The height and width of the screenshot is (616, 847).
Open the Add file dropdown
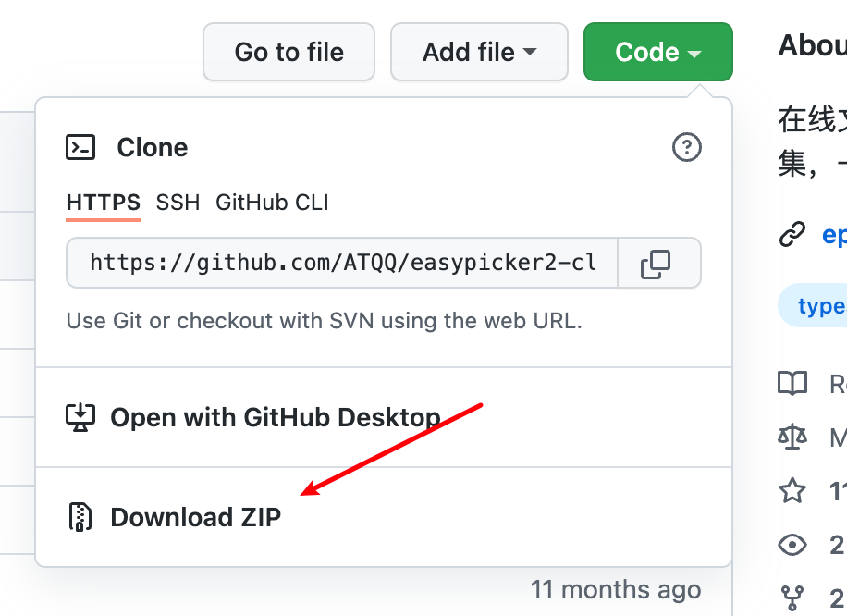[479, 52]
